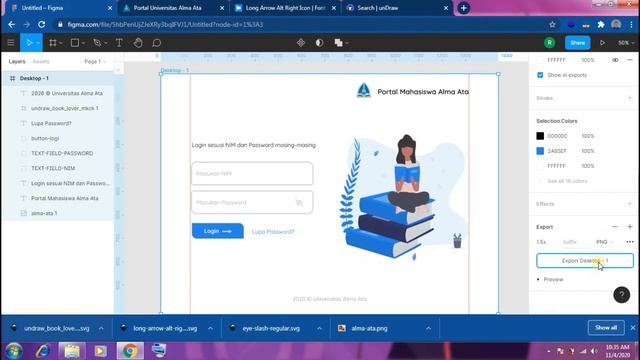Open long-arrow-alt-right svg downloaded file
The image size is (640, 360).
pos(165,328)
